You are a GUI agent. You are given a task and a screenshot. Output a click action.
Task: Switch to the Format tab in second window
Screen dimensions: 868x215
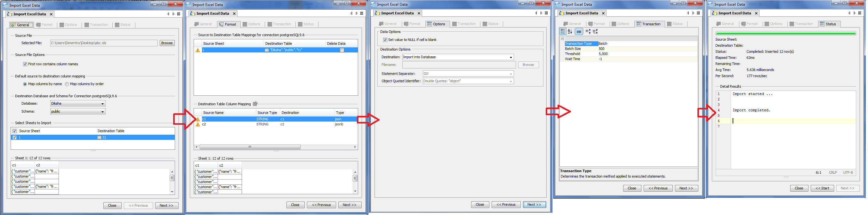coord(229,24)
